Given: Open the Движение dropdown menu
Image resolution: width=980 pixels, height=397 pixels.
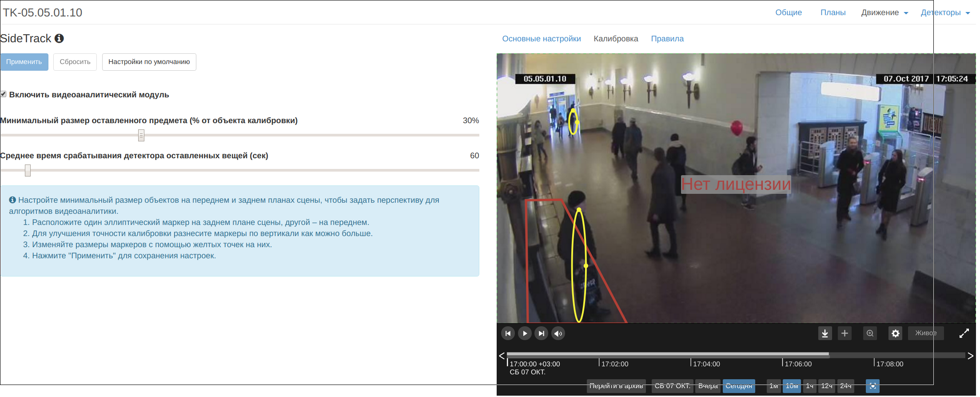Looking at the screenshot, I should point(884,12).
